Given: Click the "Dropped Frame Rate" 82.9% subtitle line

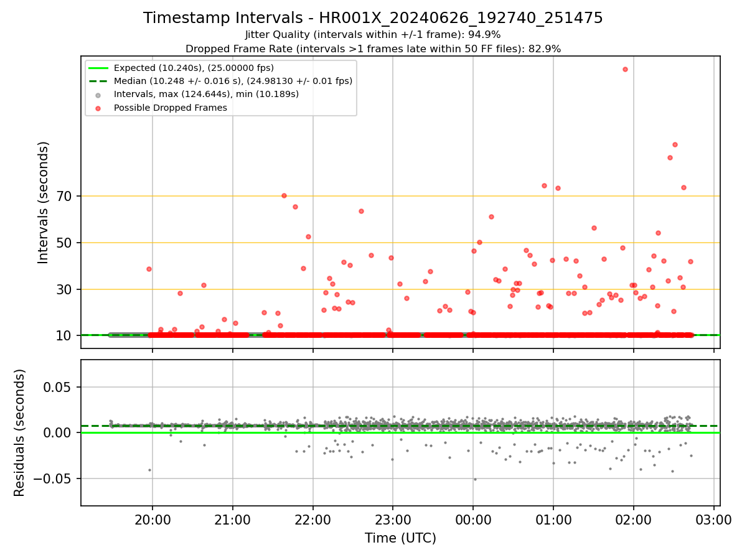Looking at the screenshot, I should (x=373, y=49).
